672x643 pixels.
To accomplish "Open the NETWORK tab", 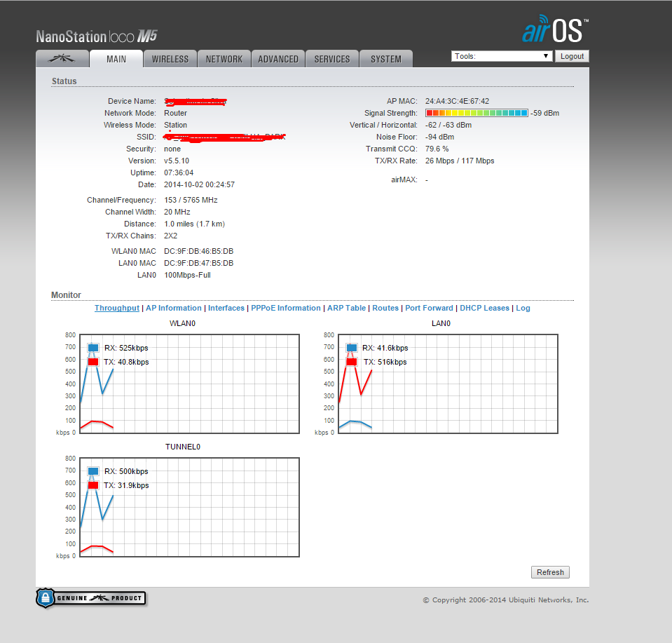I will [224, 59].
